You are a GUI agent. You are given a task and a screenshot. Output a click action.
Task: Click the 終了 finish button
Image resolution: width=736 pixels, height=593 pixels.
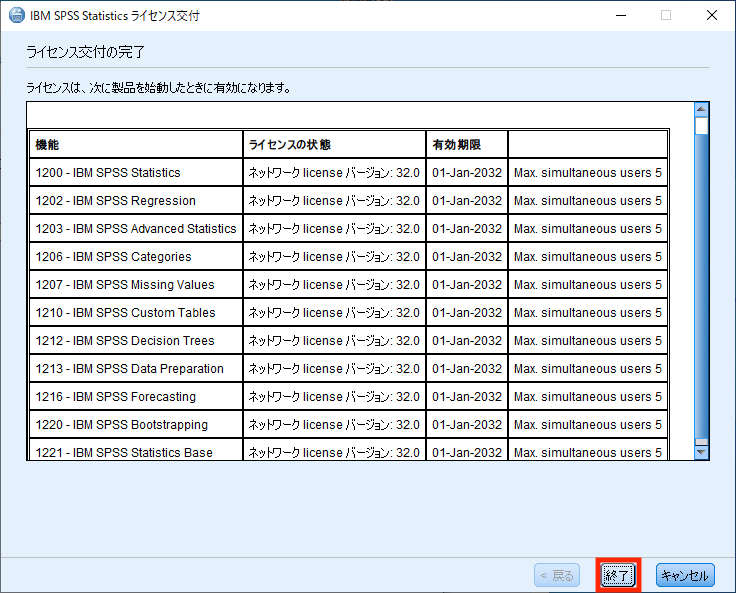[618, 575]
